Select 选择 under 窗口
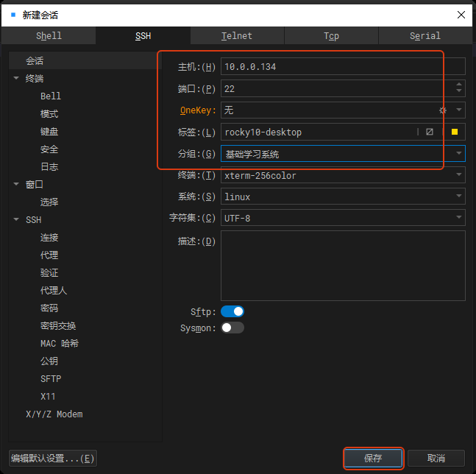476x474 pixels. (49, 202)
